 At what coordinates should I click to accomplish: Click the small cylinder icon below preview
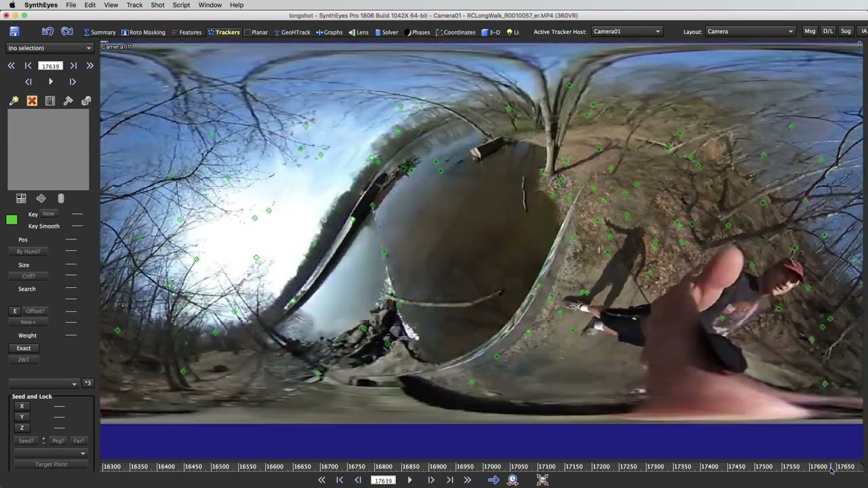pyautogui.click(x=60, y=199)
